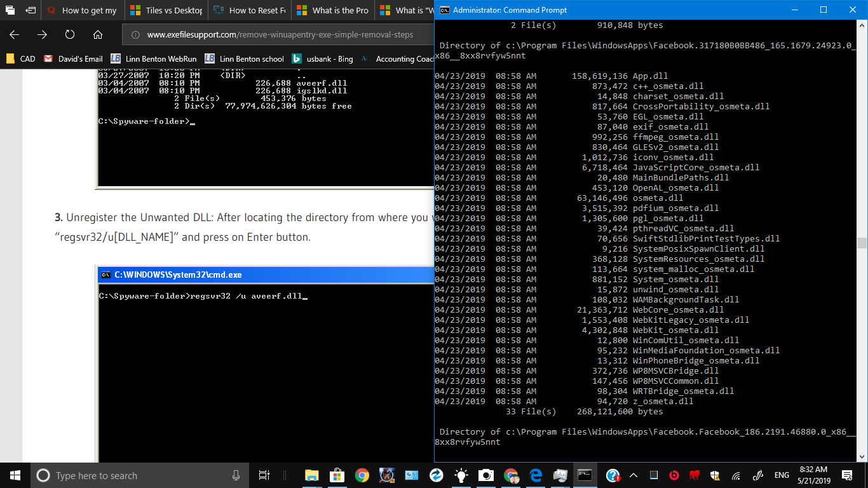Screen dimensions: 868x488
Task: Switch to 'How to get my' tab
Action: [83, 10]
